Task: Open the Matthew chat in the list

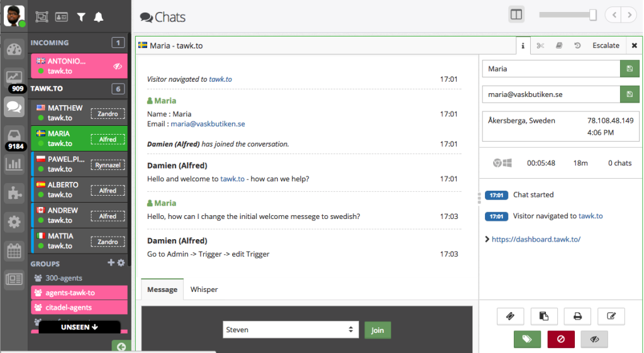Action: tap(79, 113)
